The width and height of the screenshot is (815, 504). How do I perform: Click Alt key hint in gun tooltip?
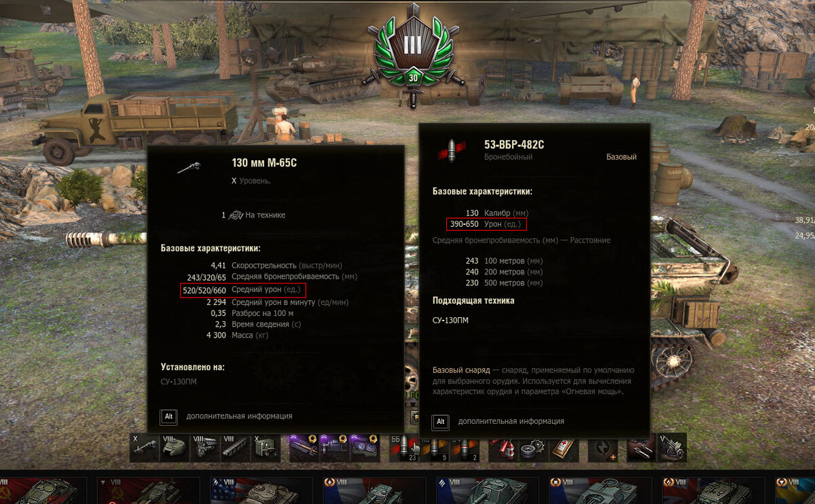[x=168, y=416]
